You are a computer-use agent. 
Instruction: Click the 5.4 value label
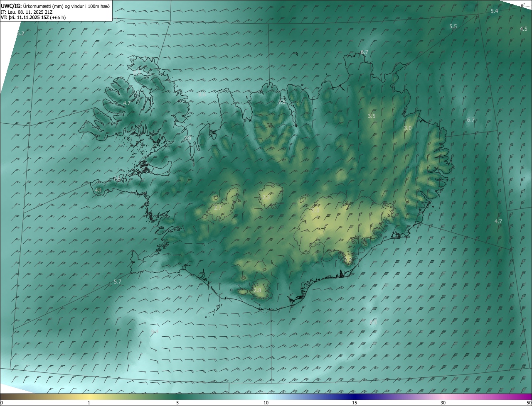click(494, 11)
